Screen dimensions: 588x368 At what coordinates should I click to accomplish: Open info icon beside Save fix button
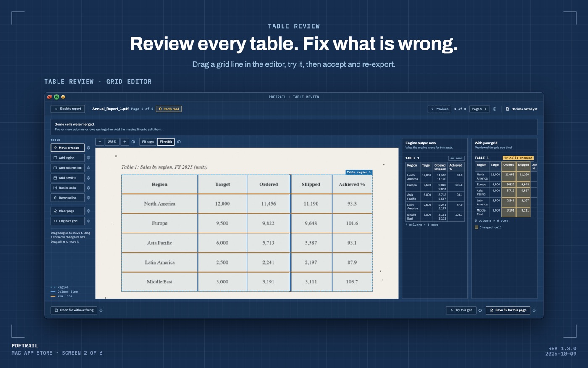click(534, 310)
